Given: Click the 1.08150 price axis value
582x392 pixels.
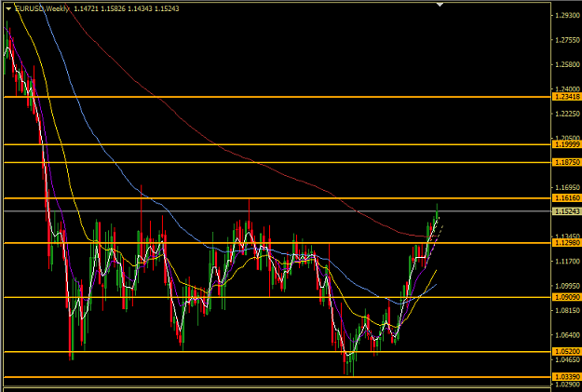Looking at the screenshot, I should [567, 310].
